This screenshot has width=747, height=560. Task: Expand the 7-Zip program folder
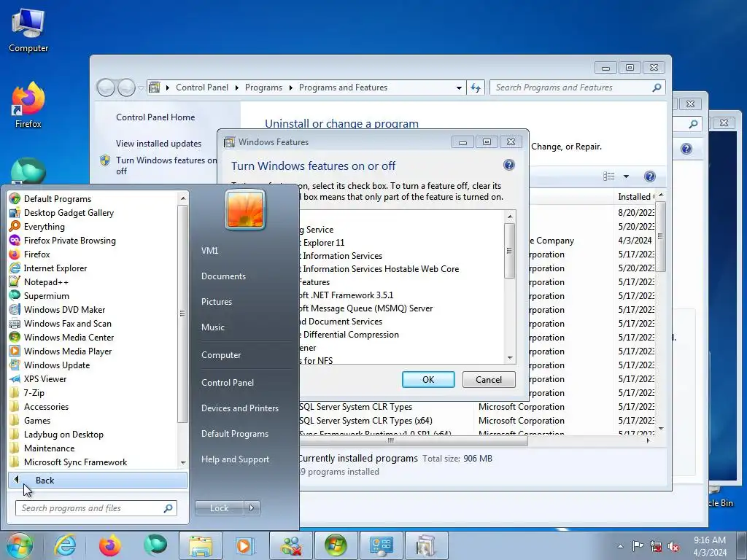pos(27,392)
